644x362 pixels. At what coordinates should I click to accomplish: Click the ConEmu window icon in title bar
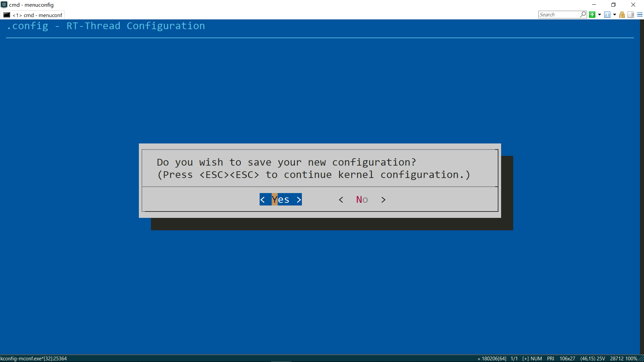pos(4,4)
